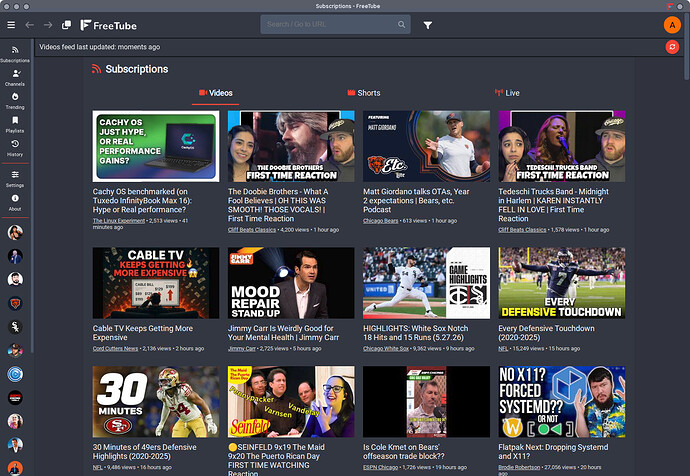Visit ESPN Chicago channel link

(380, 467)
